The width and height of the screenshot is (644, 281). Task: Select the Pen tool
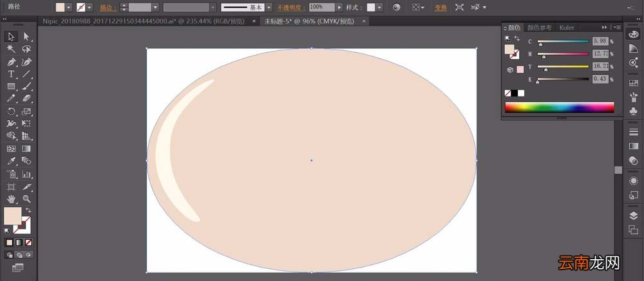[11, 62]
